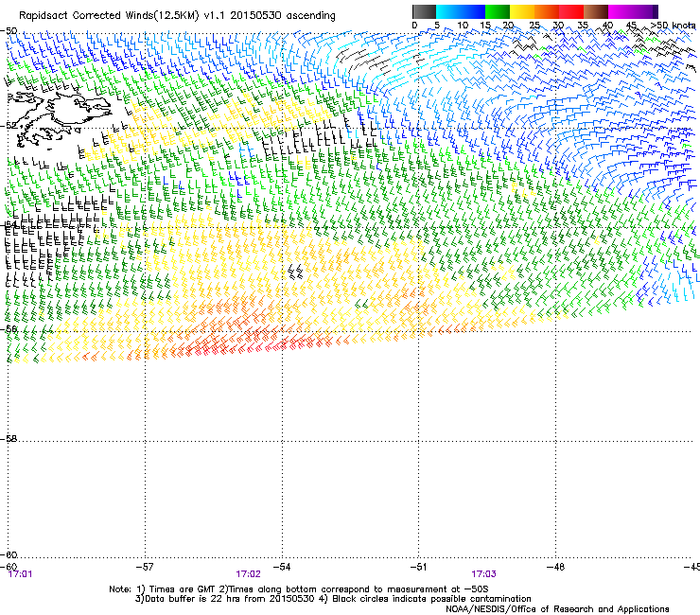The height and width of the screenshot is (615, 700).
Task: Pick the orange 25-30 knots legend color
Action: 547,11
